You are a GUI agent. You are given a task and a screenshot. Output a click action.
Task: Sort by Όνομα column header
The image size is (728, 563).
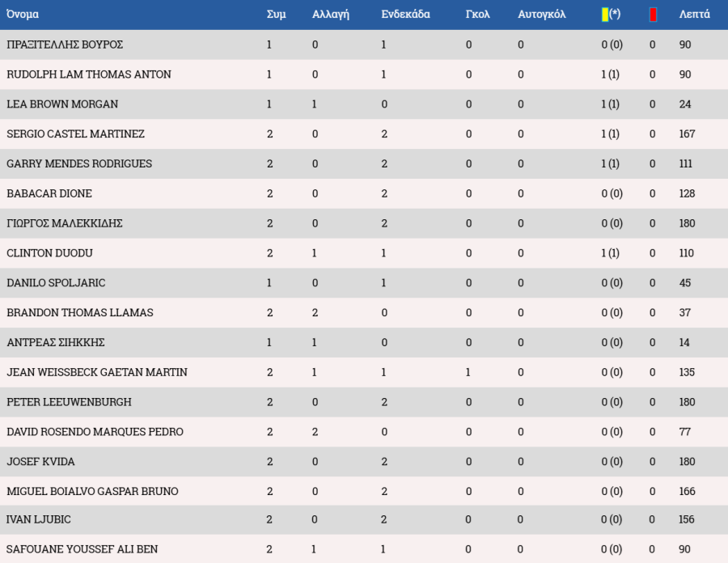pyautogui.click(x=23, y=15)
